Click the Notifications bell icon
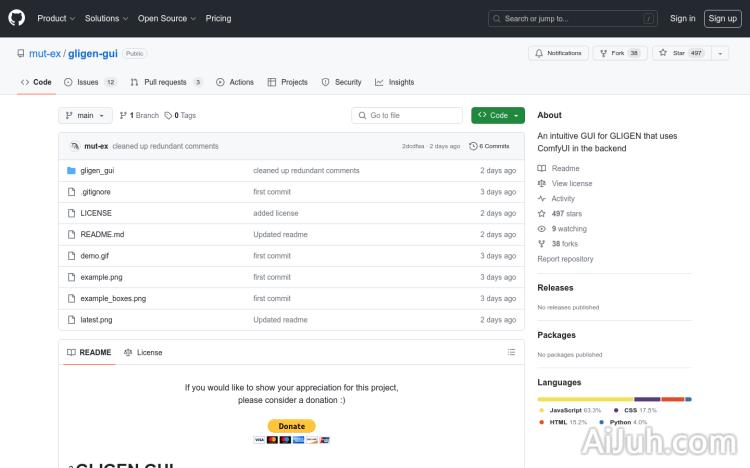 [x=540, y=53]
